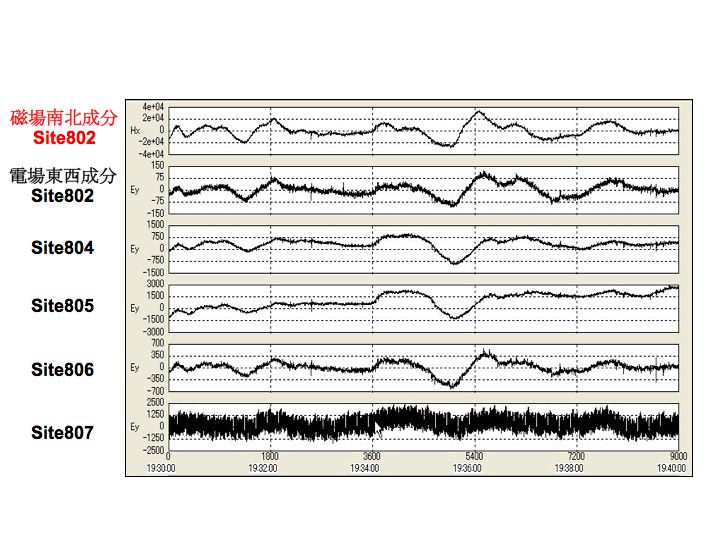Click the Site806 label
Screen dimensions: 720x540
62,370
